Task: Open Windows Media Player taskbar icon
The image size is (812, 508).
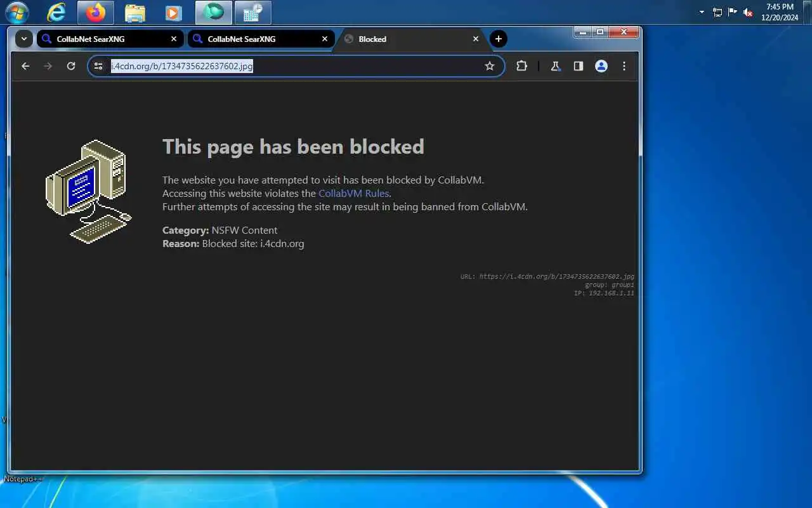Action: point(173,12)
